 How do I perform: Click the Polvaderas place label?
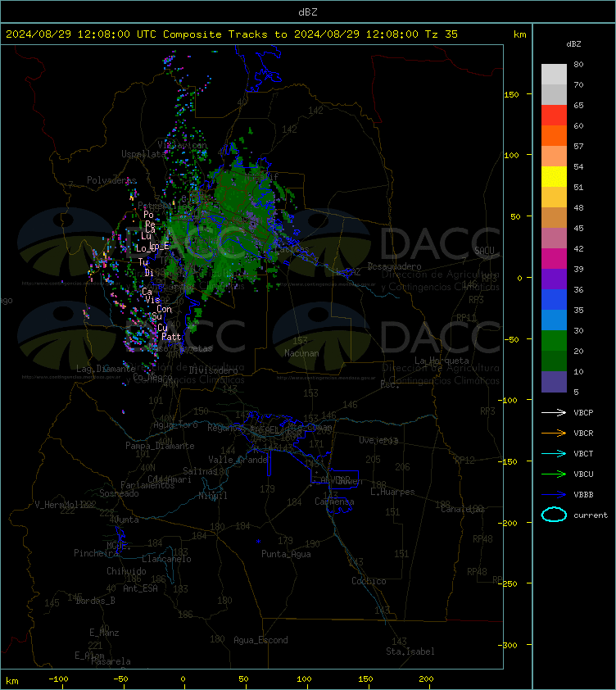pos(111,180)
